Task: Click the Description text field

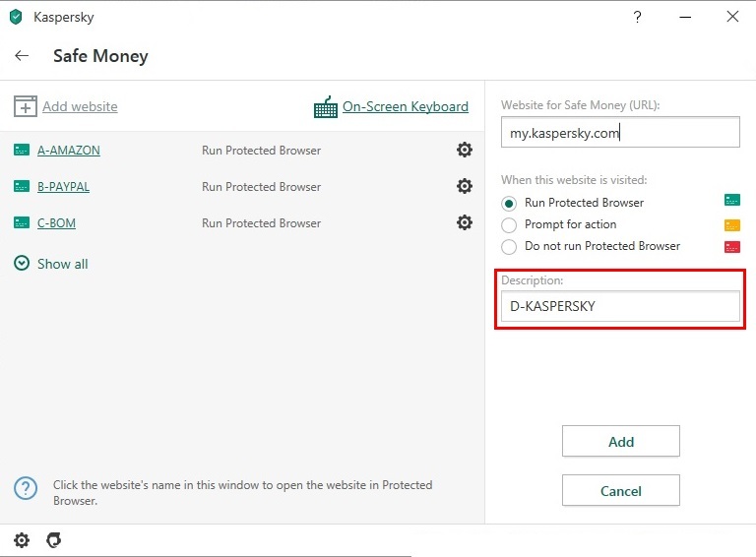Action: pos(619,306)
